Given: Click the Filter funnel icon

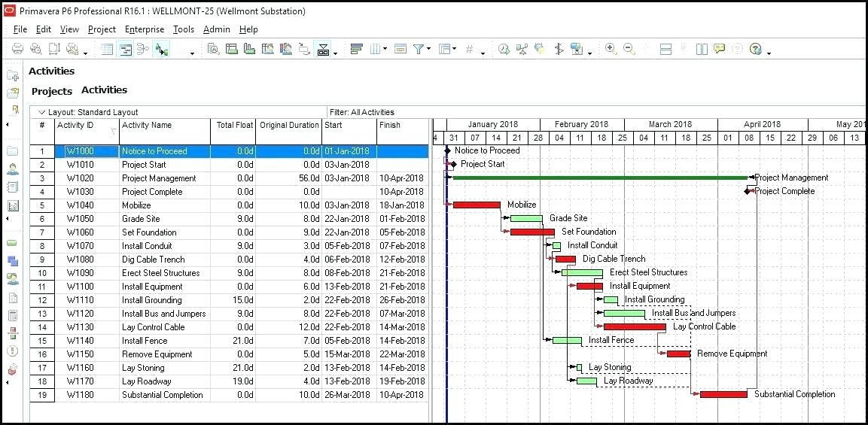Looking at the screenshot, I should (x=419, y=50).
